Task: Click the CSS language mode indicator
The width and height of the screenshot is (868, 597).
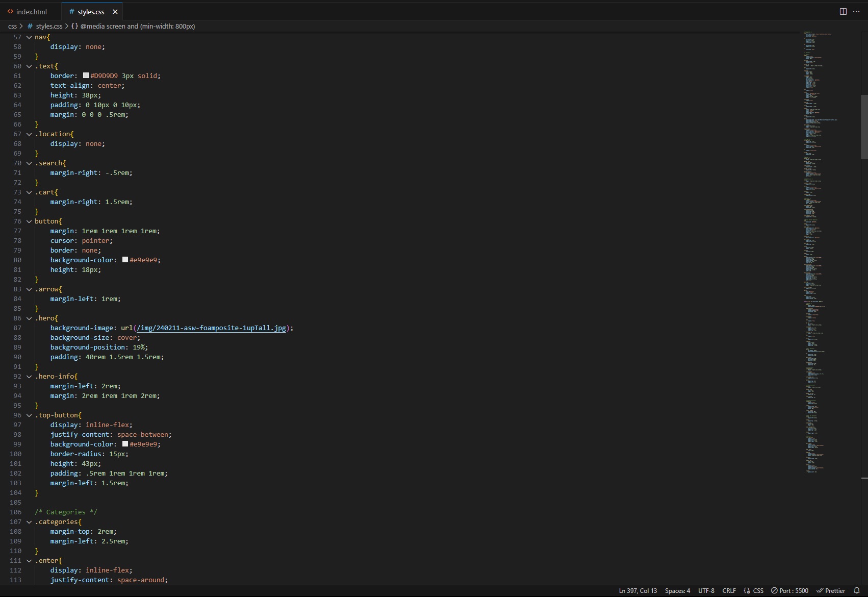Action: [754, 590]
